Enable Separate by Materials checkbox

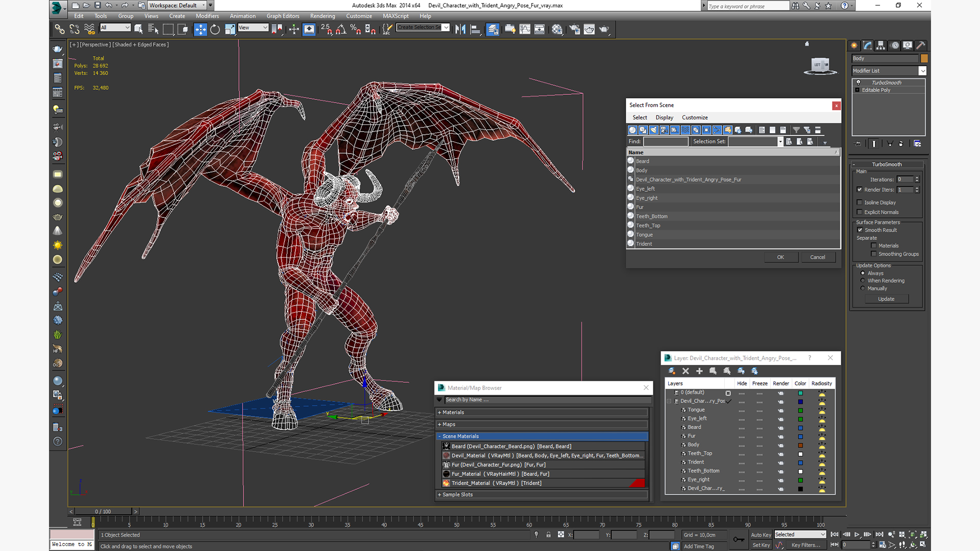pyautogui.click(x=874, y=246)
